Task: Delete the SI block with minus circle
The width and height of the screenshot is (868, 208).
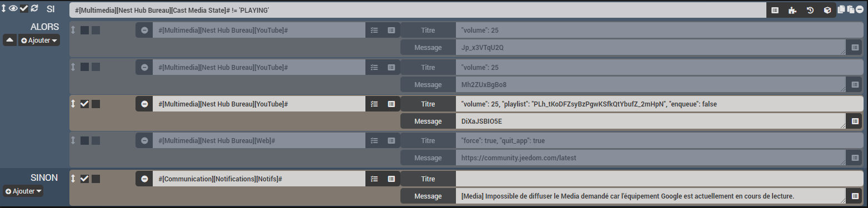Action: click(860, 9)
